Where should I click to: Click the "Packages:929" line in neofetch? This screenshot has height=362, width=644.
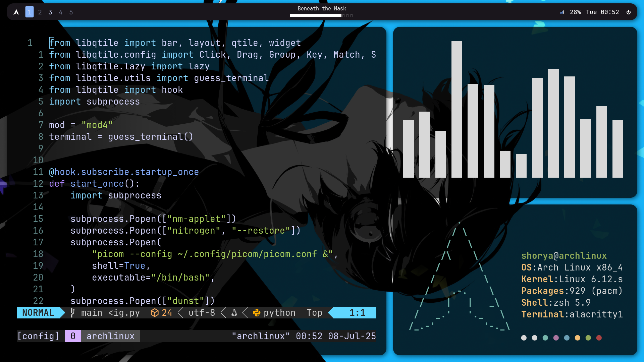pyautogui.click(x=572, y=291)
